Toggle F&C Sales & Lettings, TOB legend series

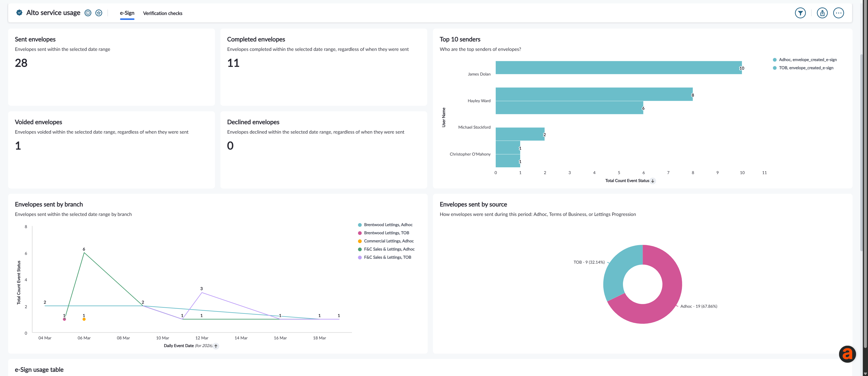(x=384, y=257)
